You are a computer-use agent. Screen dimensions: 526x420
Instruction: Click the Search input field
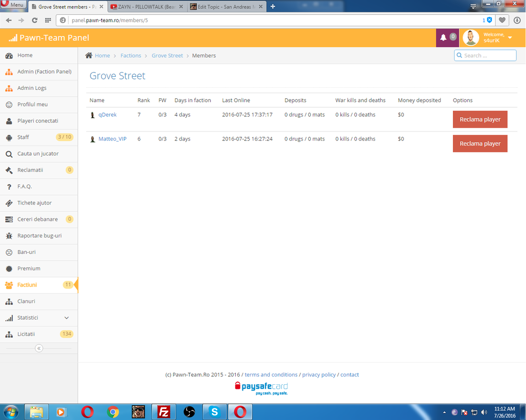(485, 55)
